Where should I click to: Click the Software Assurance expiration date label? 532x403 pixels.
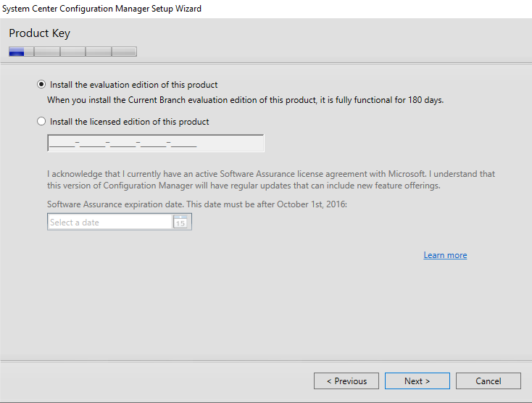pos(197,204)
